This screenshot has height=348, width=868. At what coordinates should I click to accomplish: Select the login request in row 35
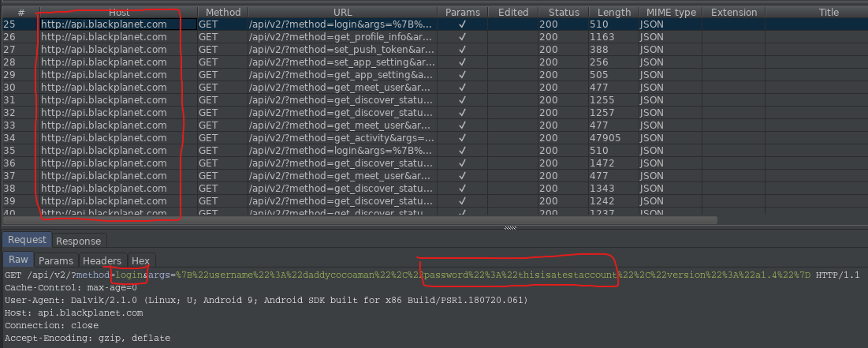pyautogui.click(x=341, y=151)
